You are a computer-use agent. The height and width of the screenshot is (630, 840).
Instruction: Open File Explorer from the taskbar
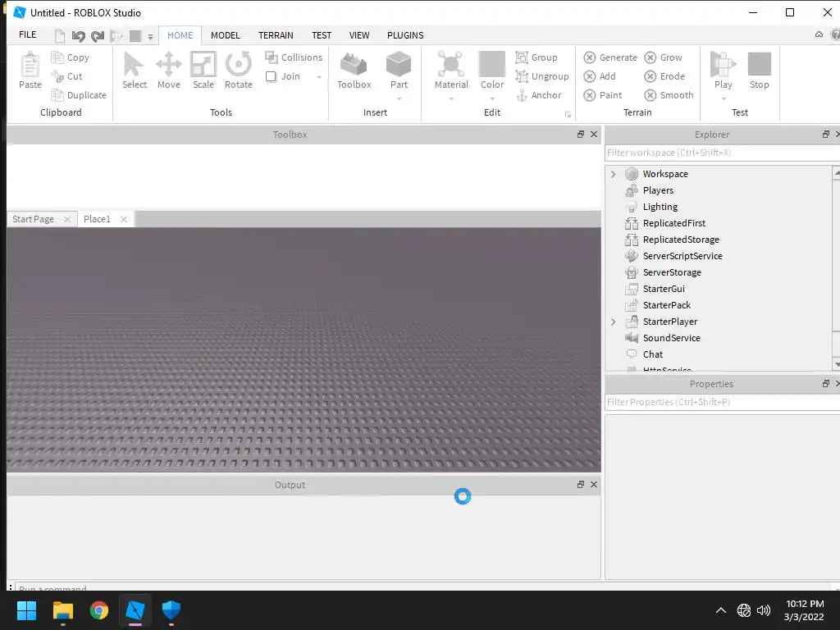(62, 610)
